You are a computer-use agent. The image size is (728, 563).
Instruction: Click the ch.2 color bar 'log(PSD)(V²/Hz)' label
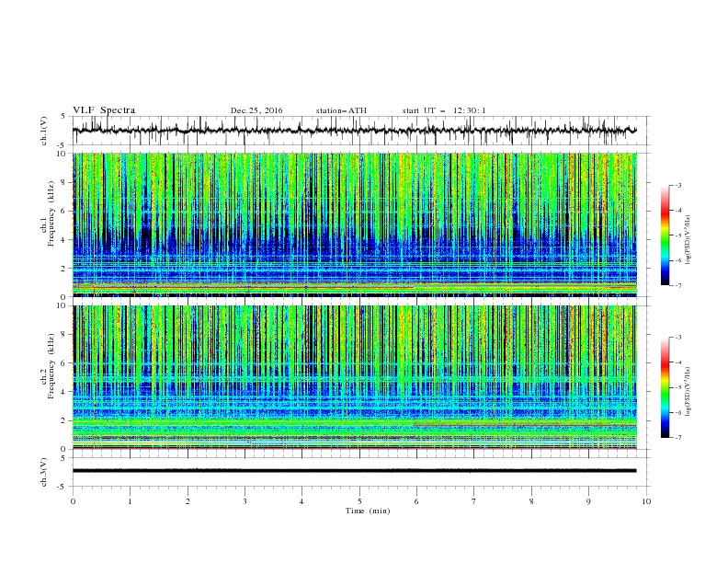click(x=688, y=392)
